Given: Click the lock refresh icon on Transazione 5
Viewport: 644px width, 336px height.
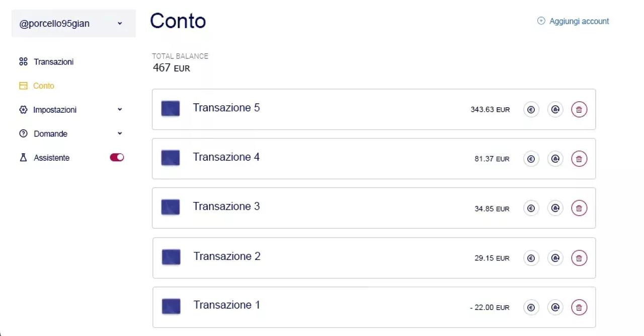Looking at the screenshot, I should pos(555,109).
